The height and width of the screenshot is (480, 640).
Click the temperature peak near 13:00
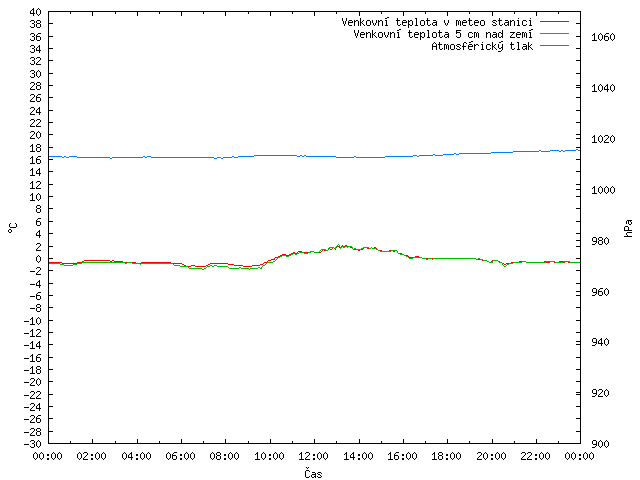pos(338,246)
